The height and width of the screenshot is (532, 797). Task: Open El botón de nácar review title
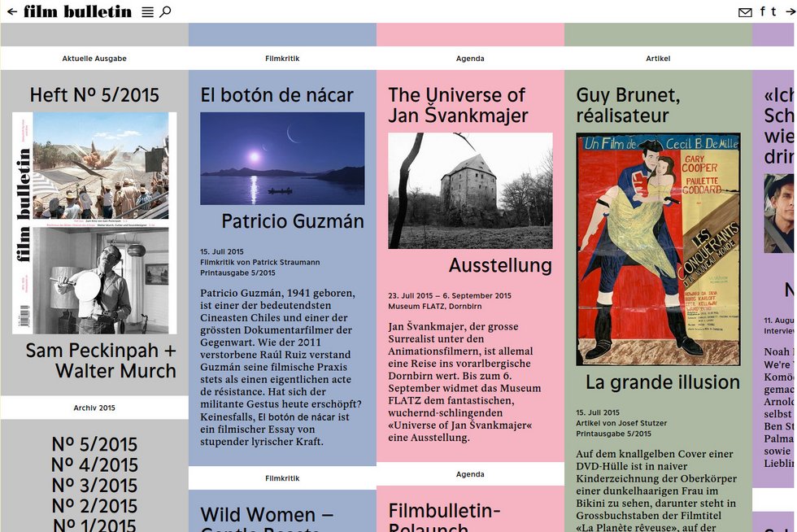[277, 95]
